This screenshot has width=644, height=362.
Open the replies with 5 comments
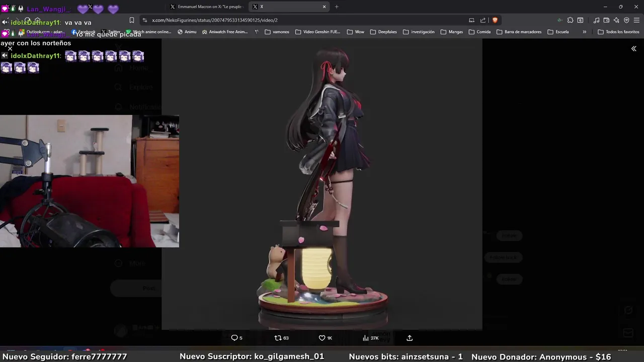(x=236, y=338)
